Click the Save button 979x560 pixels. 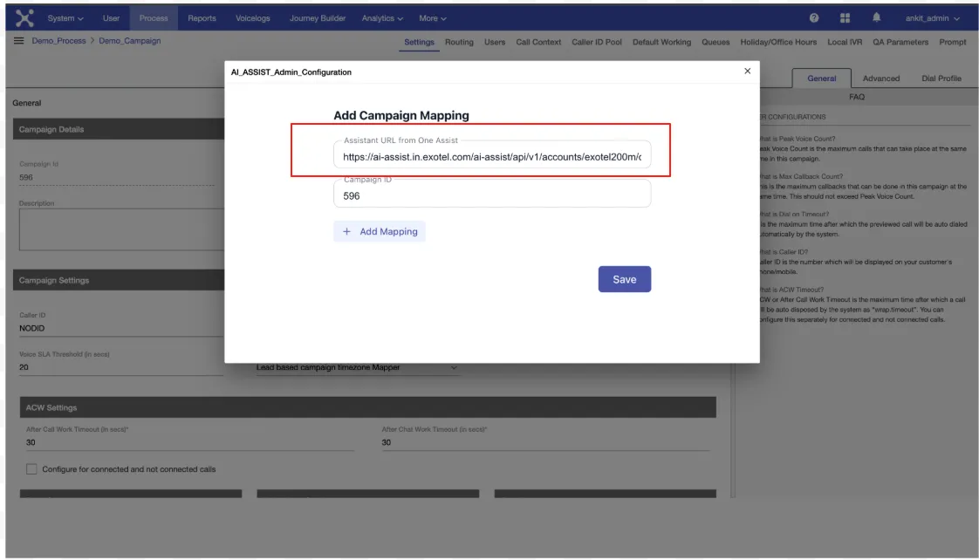point(625,279)
